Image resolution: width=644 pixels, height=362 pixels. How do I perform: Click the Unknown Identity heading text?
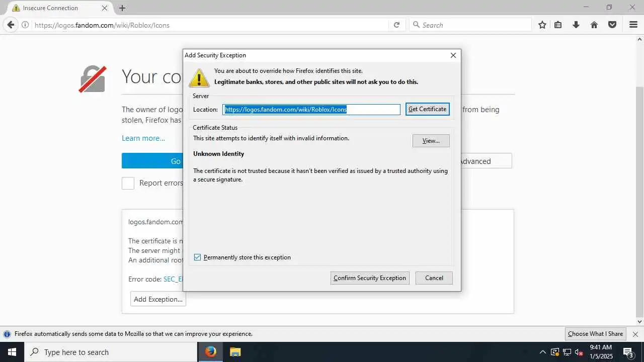tap(219, 154)
